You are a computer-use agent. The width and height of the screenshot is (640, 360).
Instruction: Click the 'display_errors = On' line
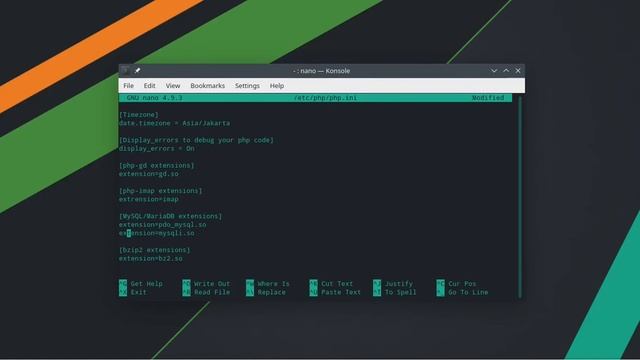[157, 149]
